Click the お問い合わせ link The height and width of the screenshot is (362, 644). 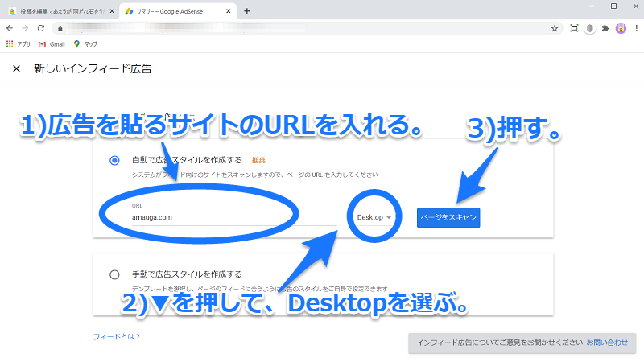[608, 342]
